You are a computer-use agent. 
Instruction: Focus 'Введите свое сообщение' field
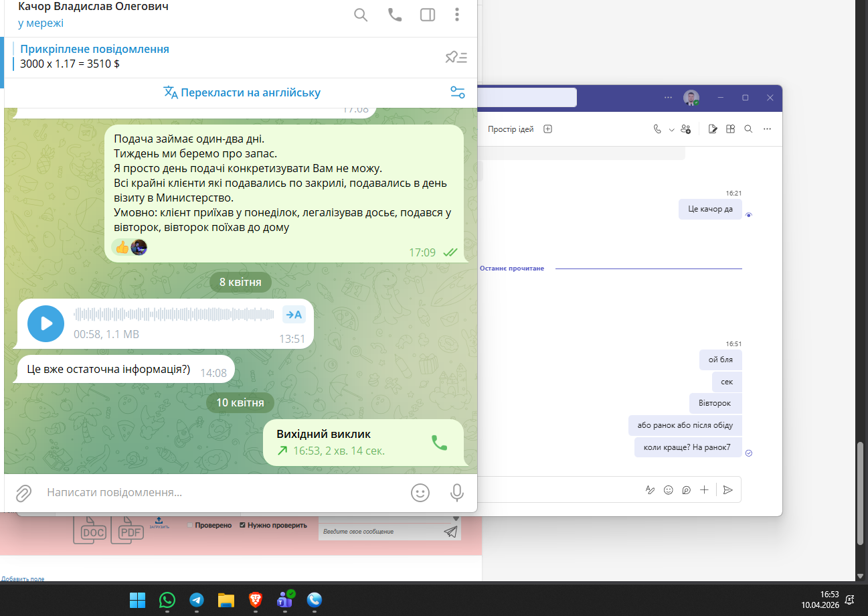379,532
